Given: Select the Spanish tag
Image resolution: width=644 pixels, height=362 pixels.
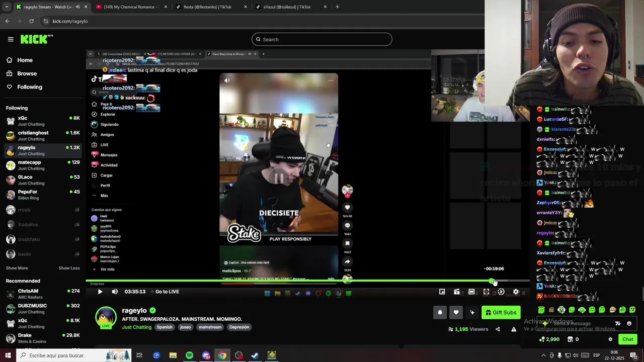Looking at the screenshot, I should coord(165,327).
